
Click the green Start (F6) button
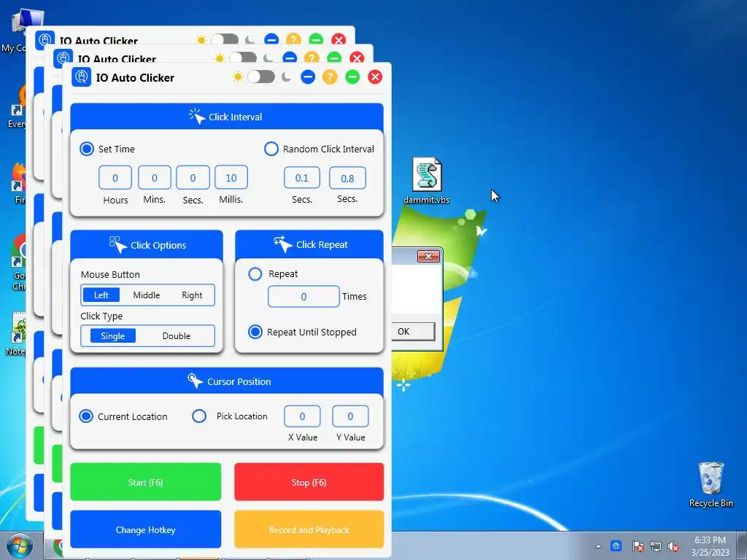pyautogui.click(x=146, y=482)
